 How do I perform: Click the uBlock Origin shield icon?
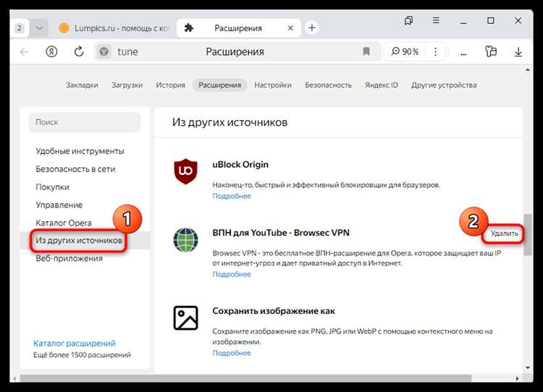(185, 171)
